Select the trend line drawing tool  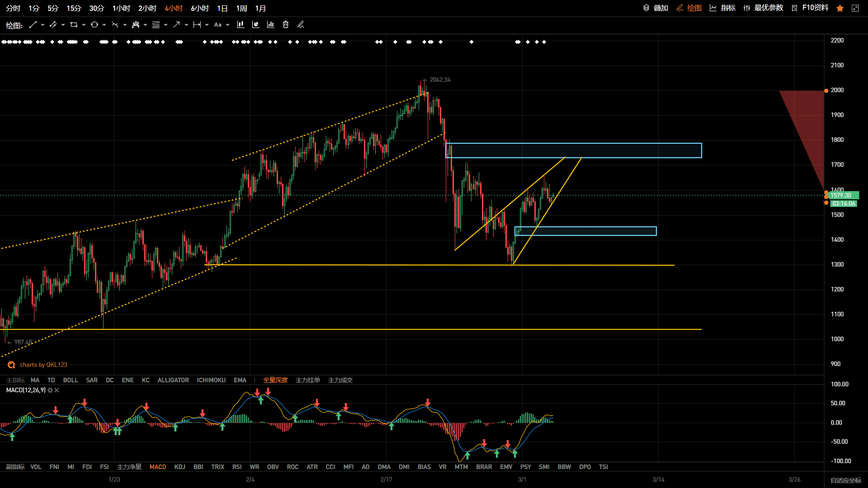[x=33, y=25]
